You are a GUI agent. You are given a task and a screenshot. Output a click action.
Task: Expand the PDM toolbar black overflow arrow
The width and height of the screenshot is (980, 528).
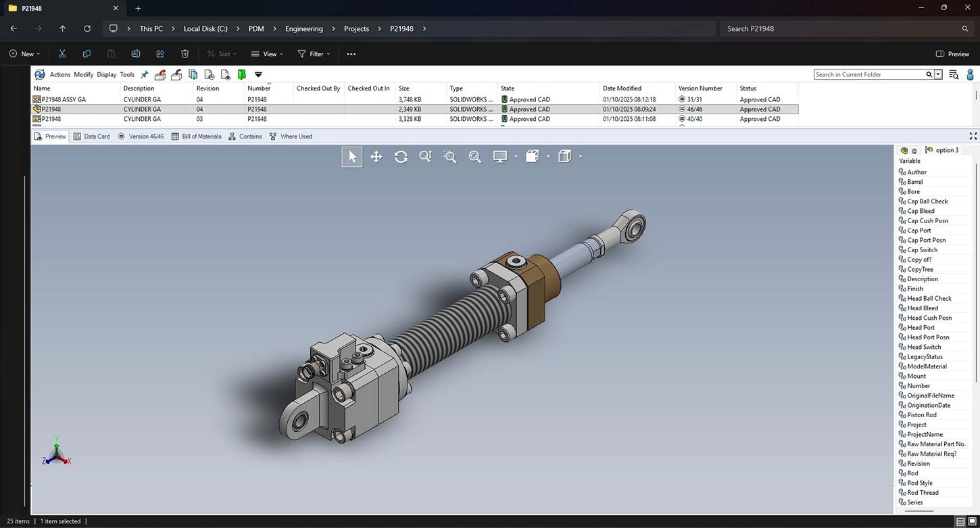(258, 74)
